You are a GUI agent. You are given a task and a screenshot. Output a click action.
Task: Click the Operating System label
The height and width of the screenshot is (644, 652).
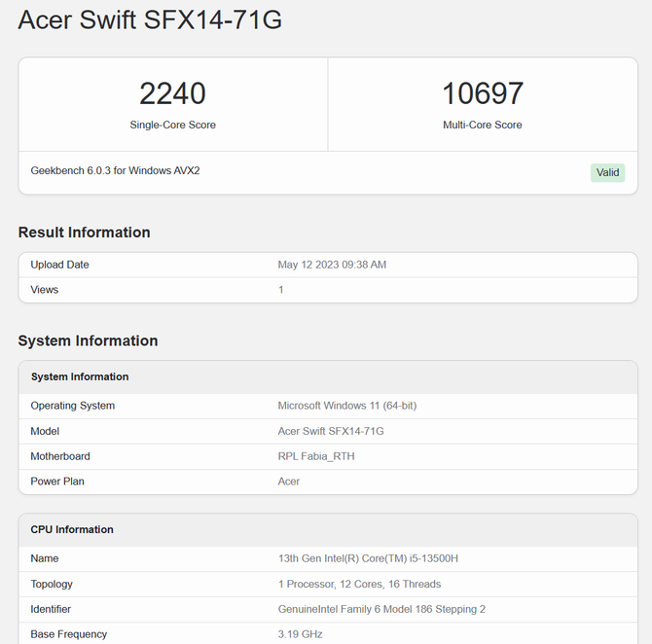click(x=72, y=406)
